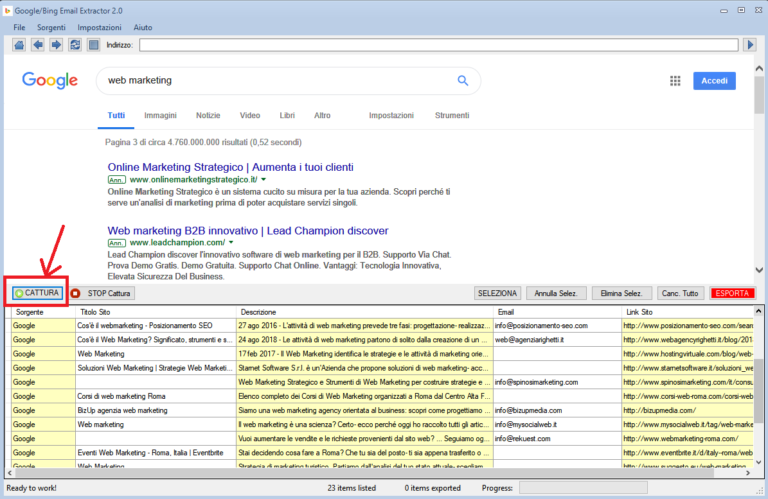Click the red STOP Cattura icon
The height and width of the screenshot is (499, 768).
pos(76,293)
